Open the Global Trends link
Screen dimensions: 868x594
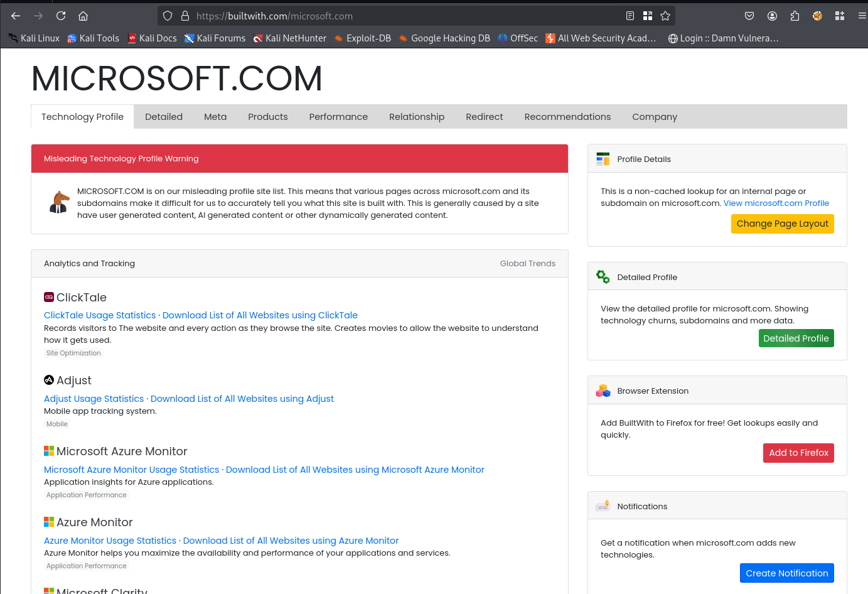click(528, 264)
